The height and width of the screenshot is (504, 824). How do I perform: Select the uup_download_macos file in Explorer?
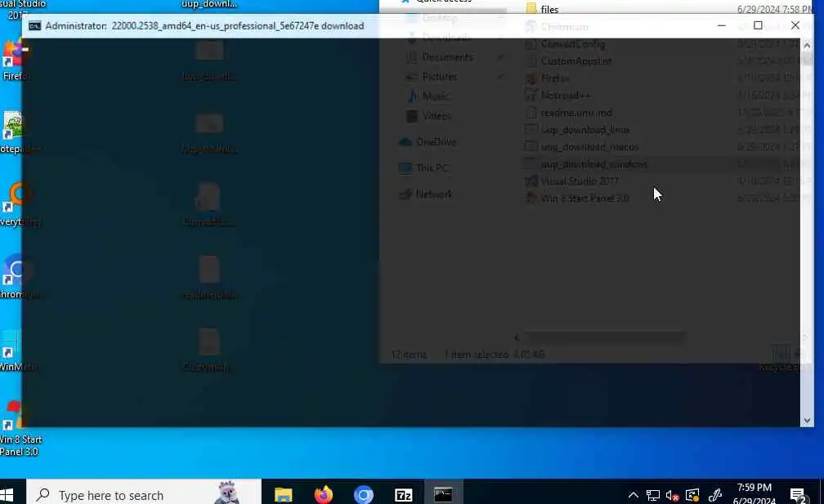589,147
